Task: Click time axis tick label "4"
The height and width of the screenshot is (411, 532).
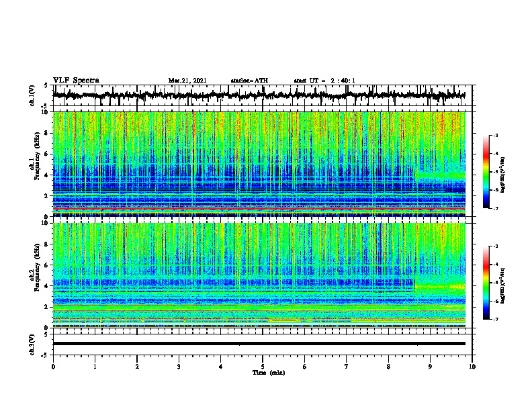Action: click(x=220, y=367)
